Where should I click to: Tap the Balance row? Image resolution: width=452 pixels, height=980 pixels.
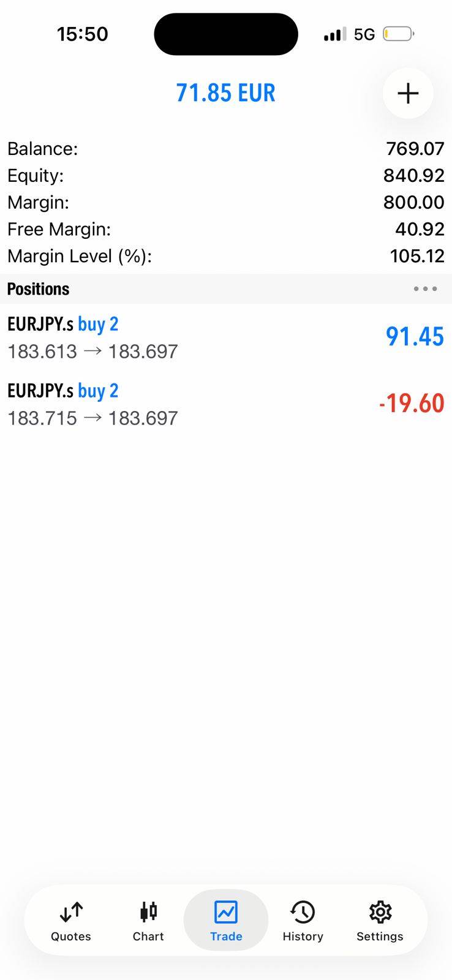tap(226, 149)
